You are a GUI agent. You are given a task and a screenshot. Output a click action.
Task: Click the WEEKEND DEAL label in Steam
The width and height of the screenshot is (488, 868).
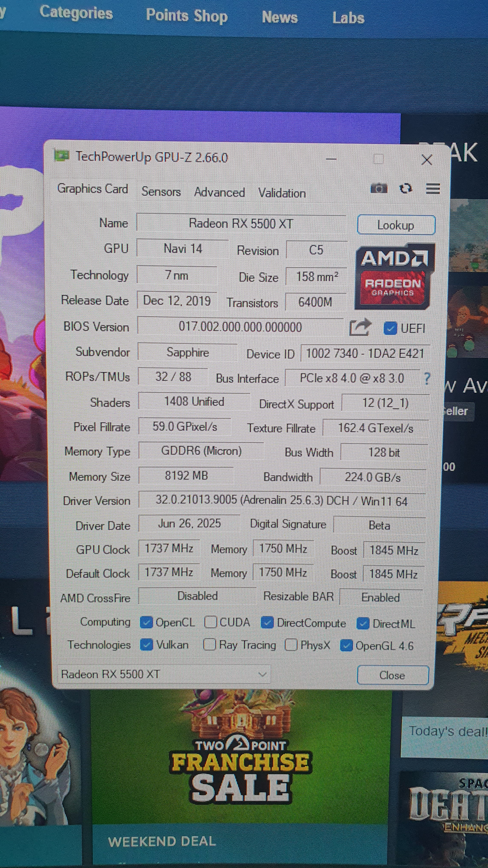click(162, 842)
